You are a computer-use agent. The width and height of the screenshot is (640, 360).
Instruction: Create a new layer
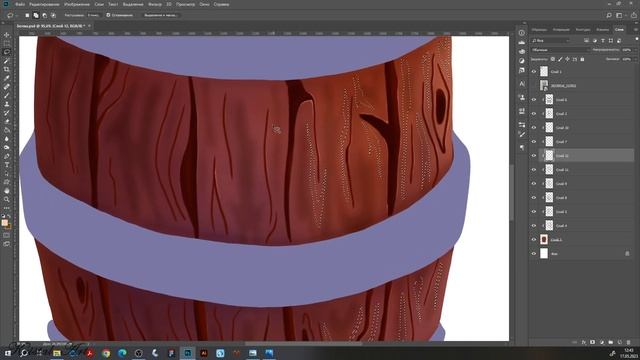pyautogui.click(x=620, y=342)
